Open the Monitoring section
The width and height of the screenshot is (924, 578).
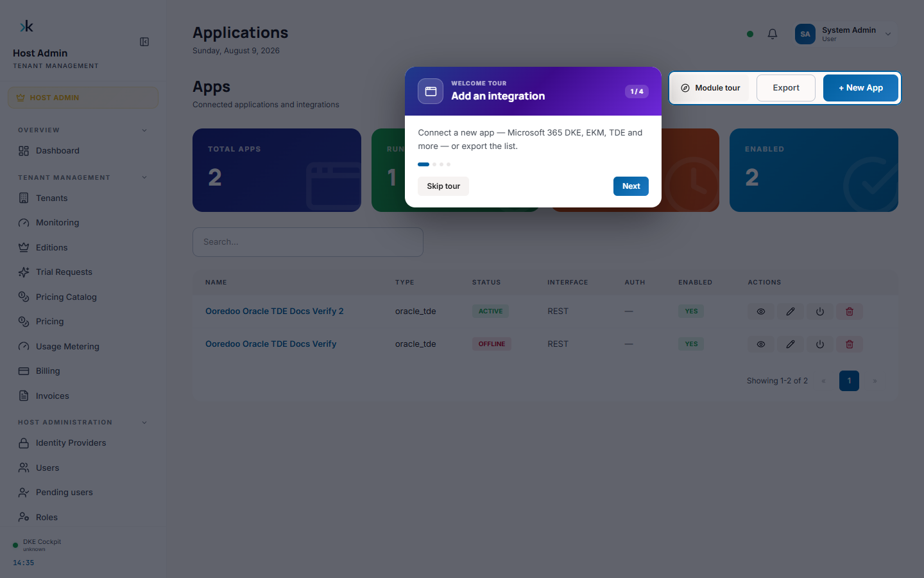83,223
